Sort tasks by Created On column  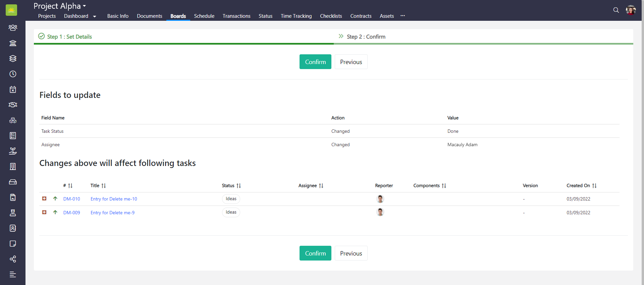(594, 186)
